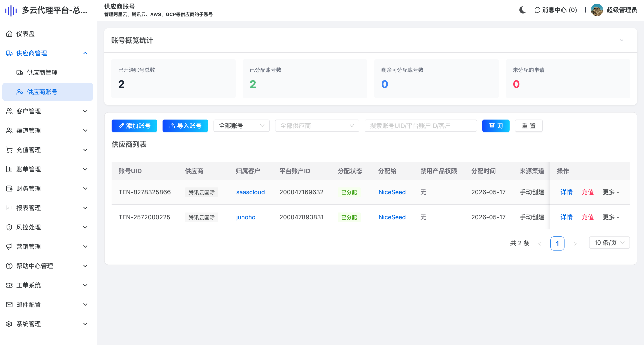644x345 pixels.
Task: Go to previous page arrow
Action: pyautogui.click(x=540, y=243)
